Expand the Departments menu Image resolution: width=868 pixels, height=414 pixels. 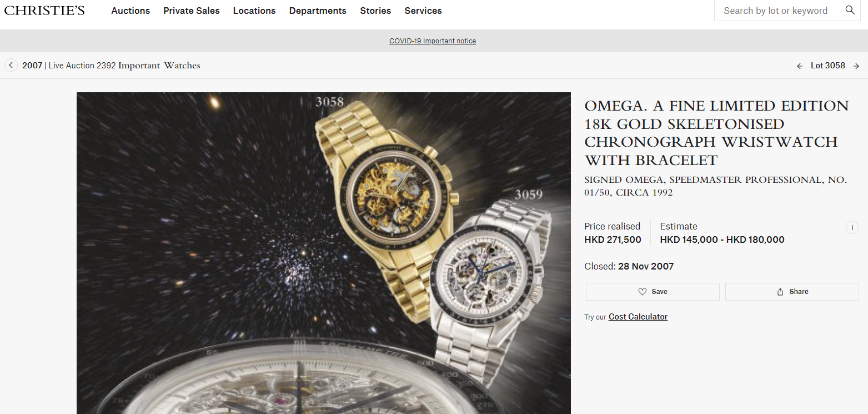318,11
